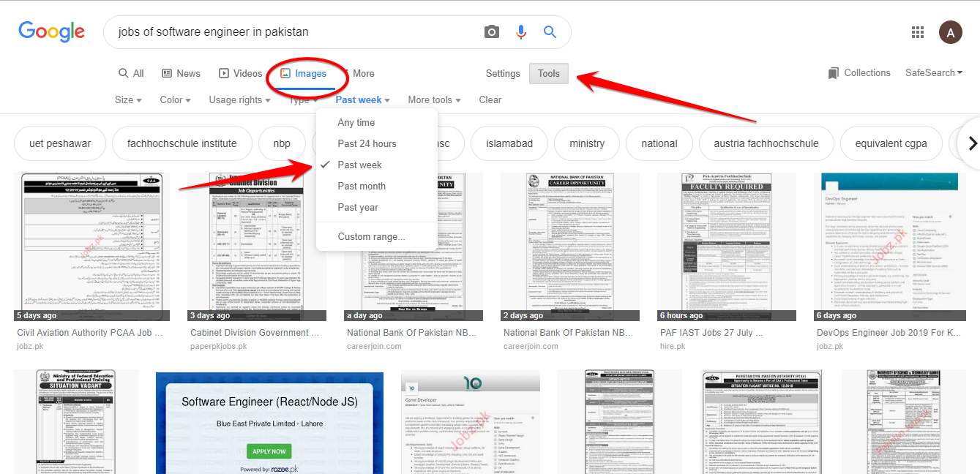Open Game Developer job image thumbnail
The image size is (980, 474).
point(471,422)
